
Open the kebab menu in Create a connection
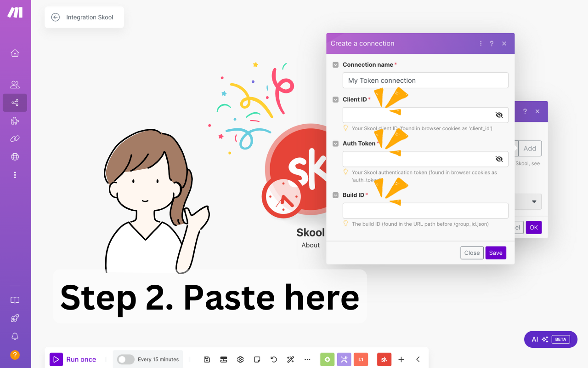click(481, 43)
